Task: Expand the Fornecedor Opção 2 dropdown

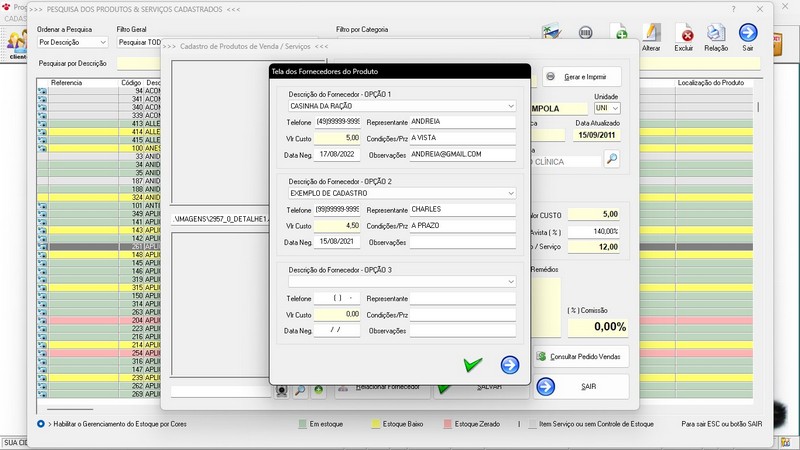Action: point(510,193)
